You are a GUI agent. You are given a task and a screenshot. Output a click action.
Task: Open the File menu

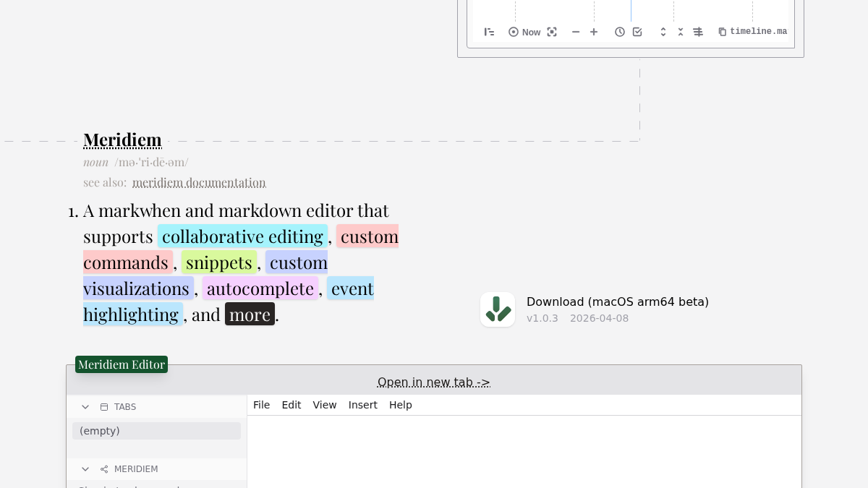[x=262, y=405]
